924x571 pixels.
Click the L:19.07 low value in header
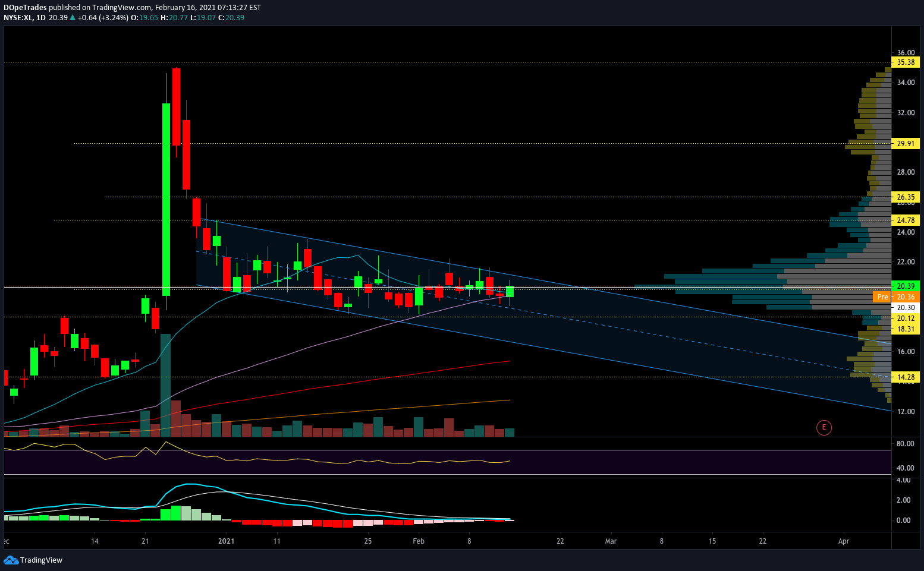point(203,18)
